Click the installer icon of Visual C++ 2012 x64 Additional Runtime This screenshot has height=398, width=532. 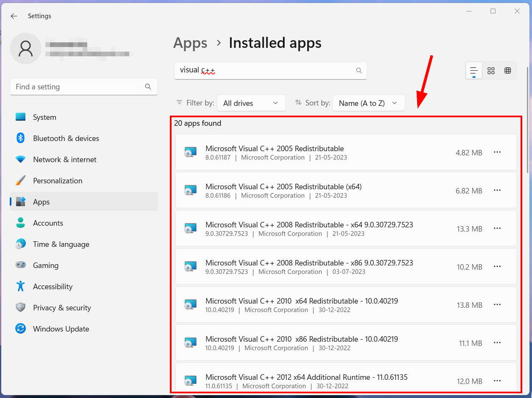pyautogui.click(x=191, y=381)
